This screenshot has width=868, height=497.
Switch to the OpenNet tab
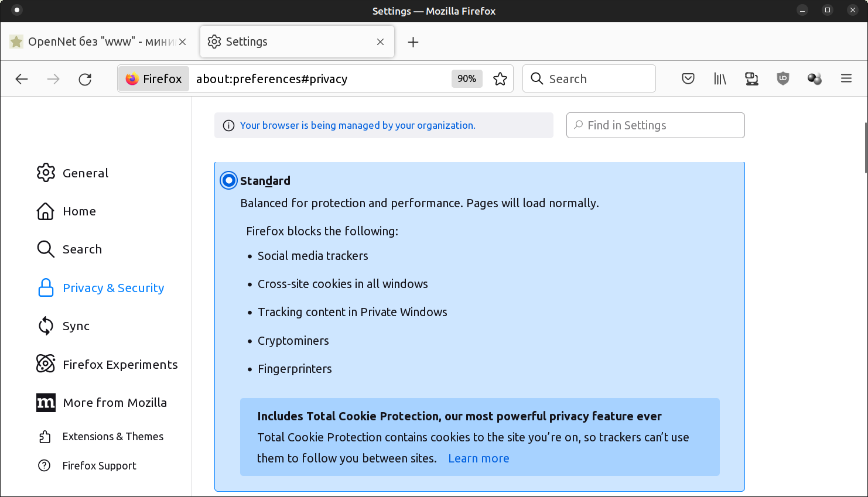pos(94,42)
